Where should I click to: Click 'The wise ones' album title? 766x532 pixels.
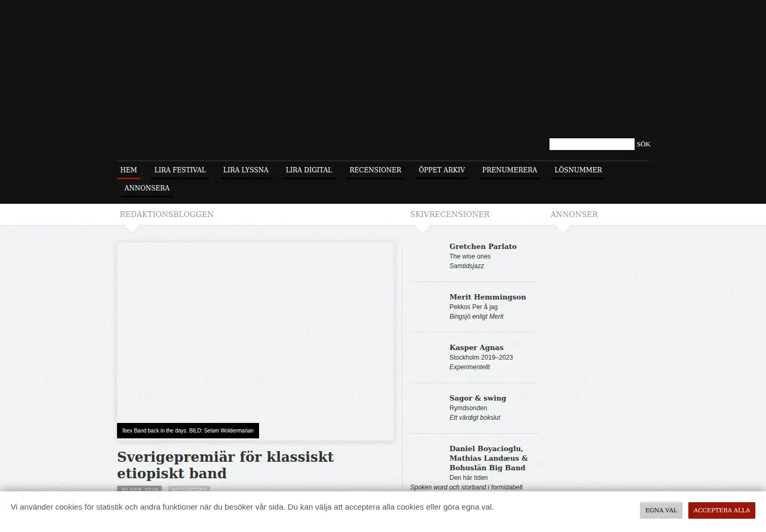coord(470,256)
